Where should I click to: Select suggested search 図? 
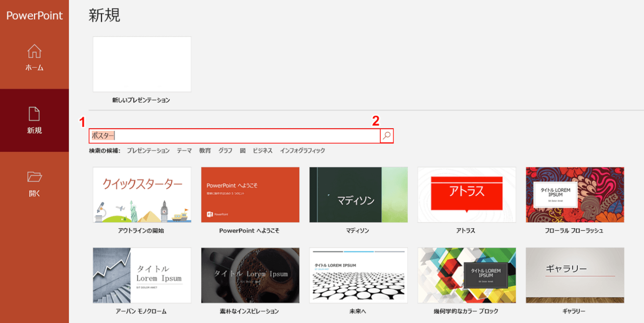coord(243,150)
